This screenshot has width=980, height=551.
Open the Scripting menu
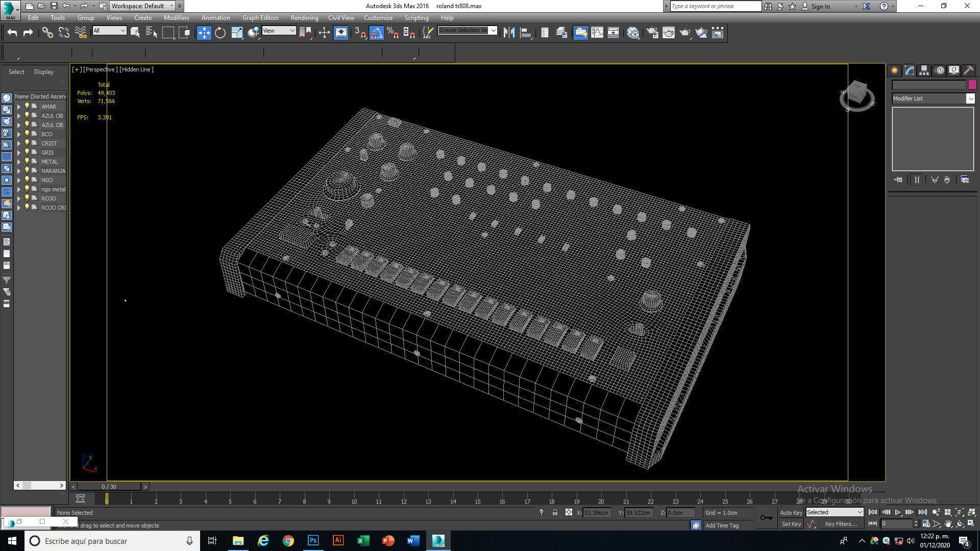tap(416, 18)
